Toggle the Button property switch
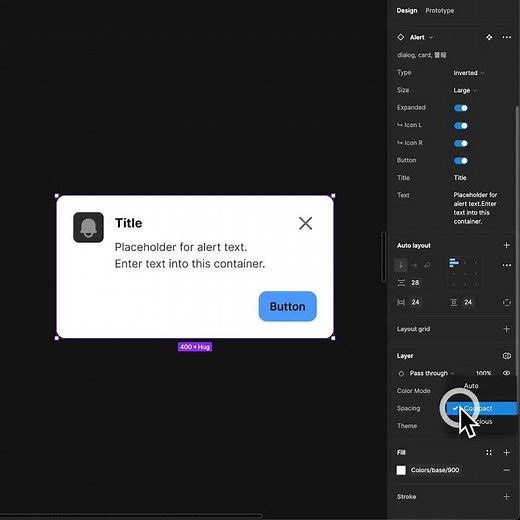This screenshot has width=520, height=520. point(461,161)
